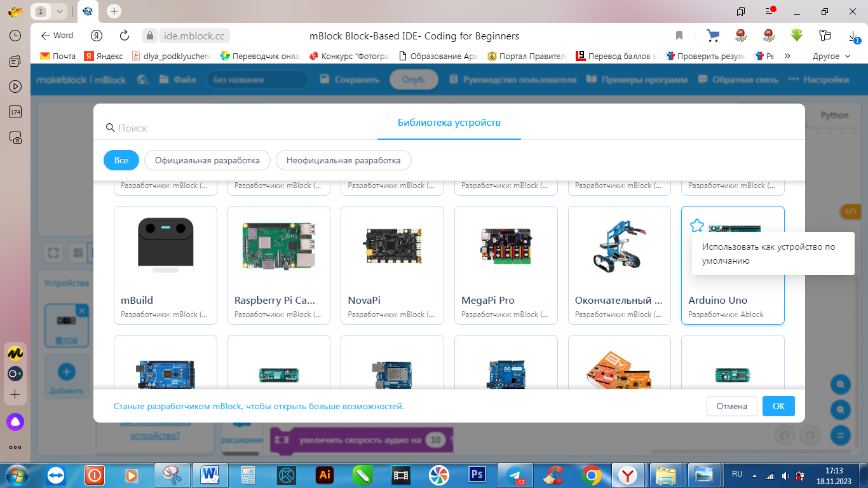Viewport: 868px width, 488px height.
Task: Click the page title 'mBlock Block-Based IDE'
Action: 414,36
